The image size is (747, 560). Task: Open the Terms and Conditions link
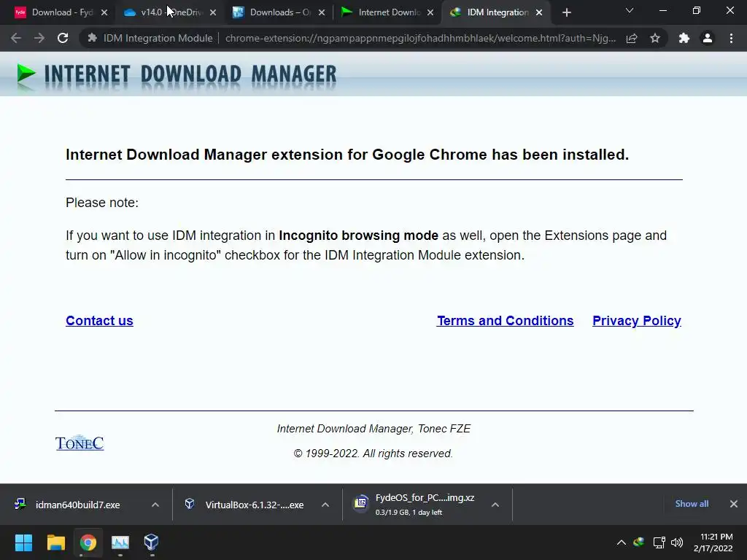click(x=505, y=321)
